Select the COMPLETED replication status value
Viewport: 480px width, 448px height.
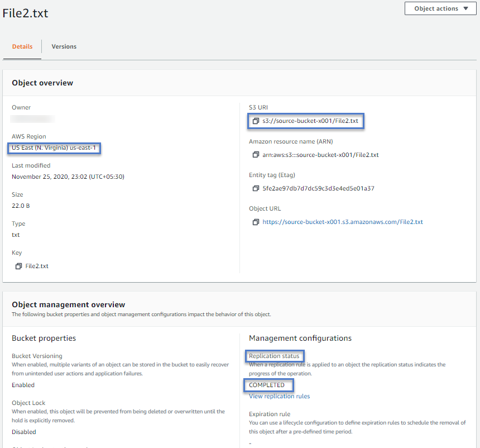267,385
